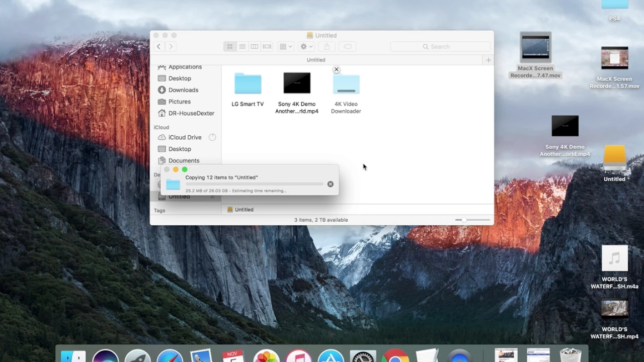Click the Finder search field
The height and width of the screenshot is (362, 644).
click(440, 46)
